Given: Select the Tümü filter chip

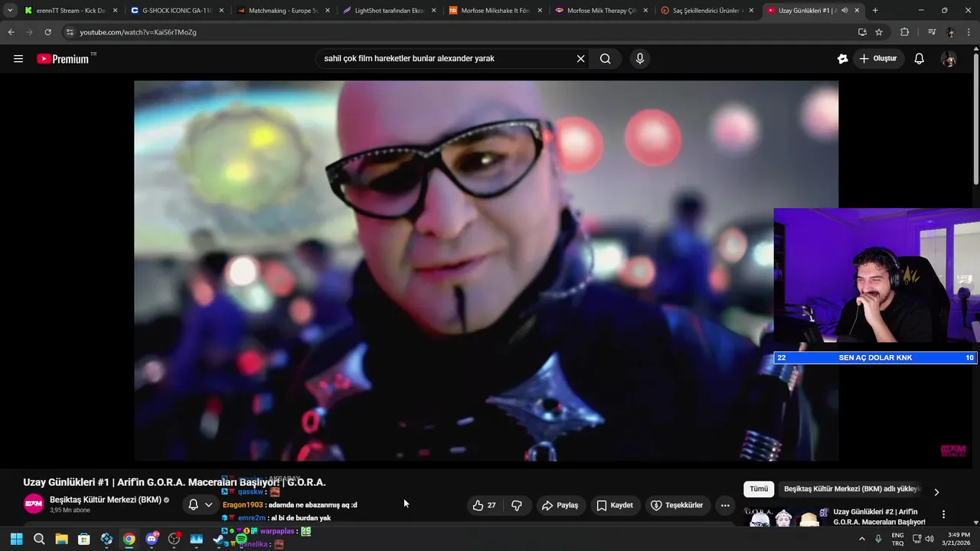Looking at the screenshot, I should click(x=758, y=489).
